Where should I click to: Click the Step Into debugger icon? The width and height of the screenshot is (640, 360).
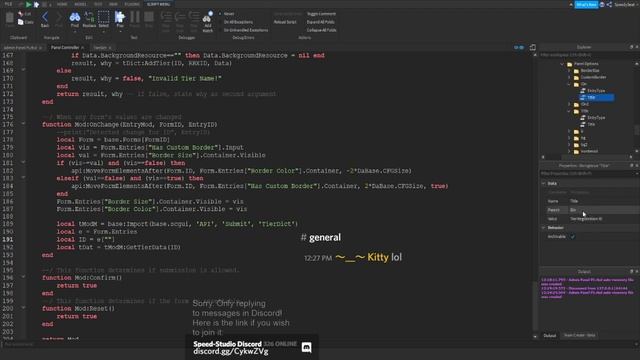coord(166,17)
